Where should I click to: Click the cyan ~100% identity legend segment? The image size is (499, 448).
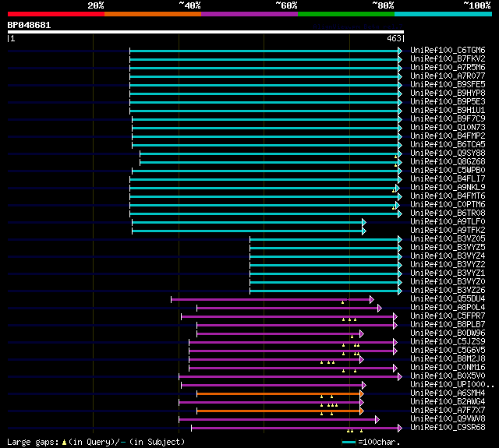click(x=443, y=14)
